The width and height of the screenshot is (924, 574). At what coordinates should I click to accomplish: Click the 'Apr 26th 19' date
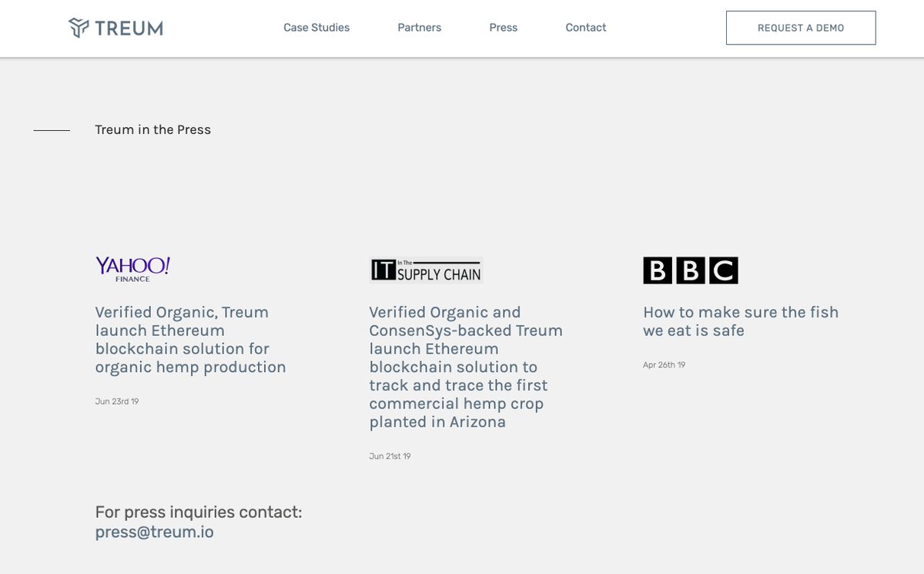pyautogui.click(x=664, y=365)
